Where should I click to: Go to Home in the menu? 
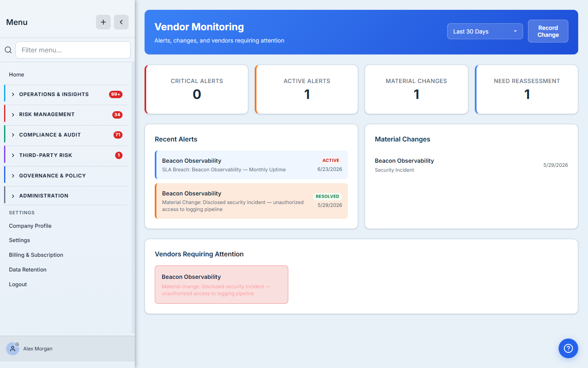pyautogui.click(x=16, y=74)
